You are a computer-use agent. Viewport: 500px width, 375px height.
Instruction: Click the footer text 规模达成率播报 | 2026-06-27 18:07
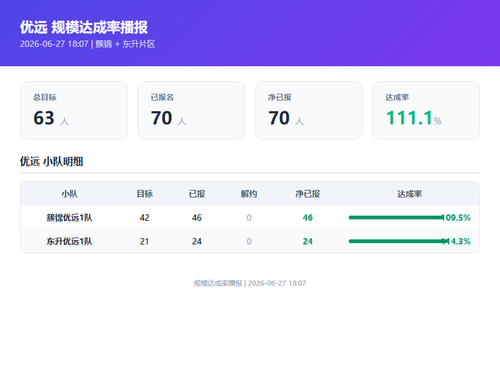tap(250, 283)
